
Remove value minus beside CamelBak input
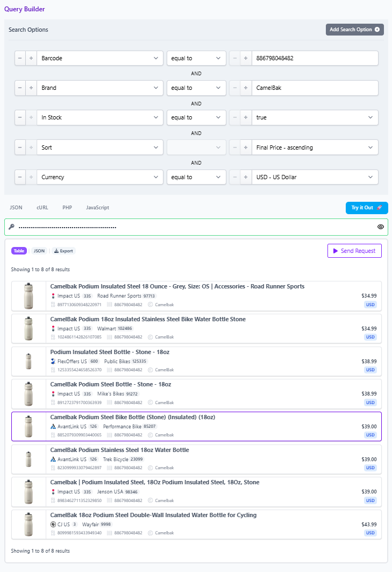click(x=235, y=88)
